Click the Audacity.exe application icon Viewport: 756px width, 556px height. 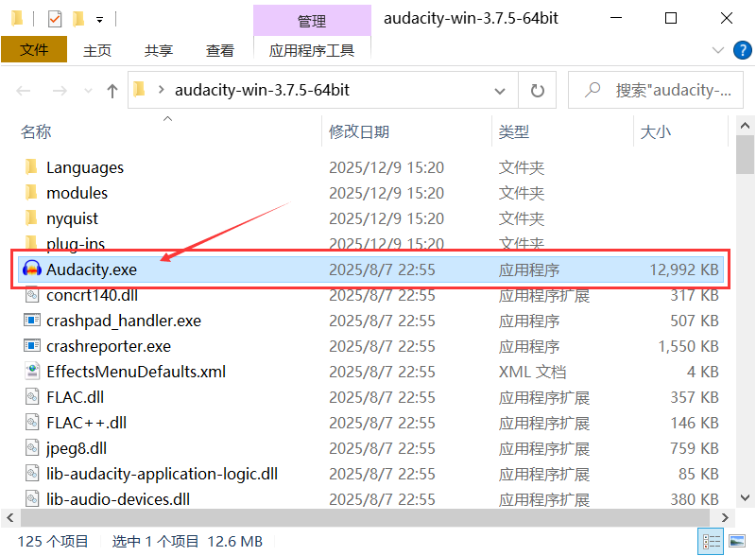tap(32, 269)
